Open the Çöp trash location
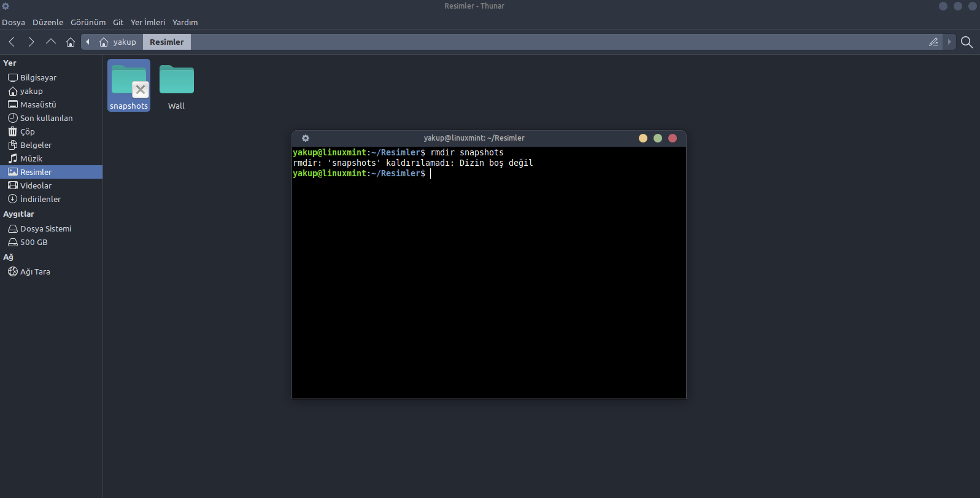The image size is (980, 498). (51, 131)
